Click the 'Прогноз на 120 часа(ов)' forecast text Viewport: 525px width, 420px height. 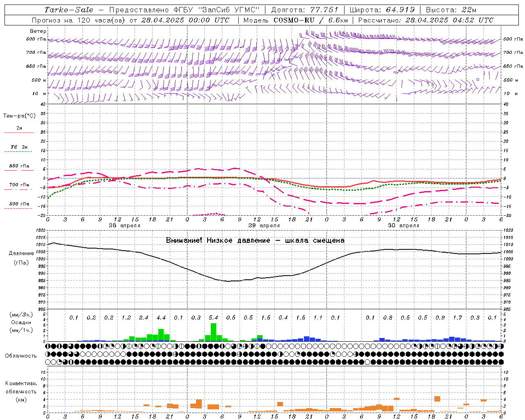79,20
